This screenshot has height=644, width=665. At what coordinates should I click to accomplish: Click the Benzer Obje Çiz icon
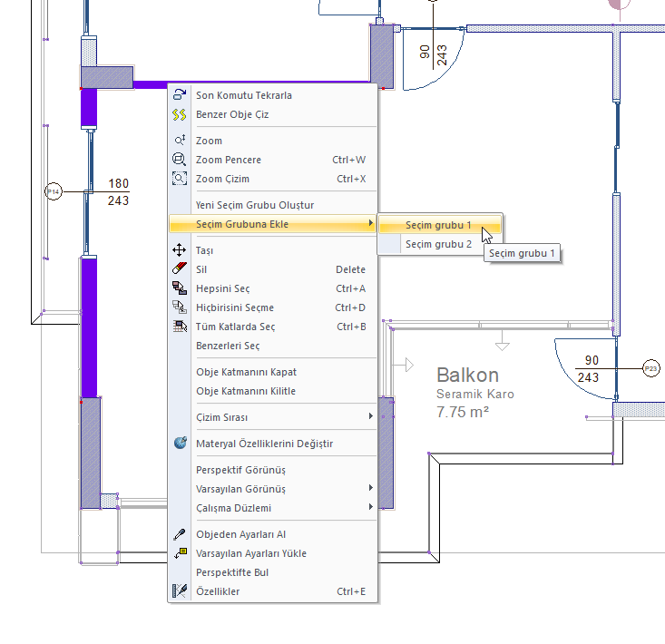tap(180, 115)
